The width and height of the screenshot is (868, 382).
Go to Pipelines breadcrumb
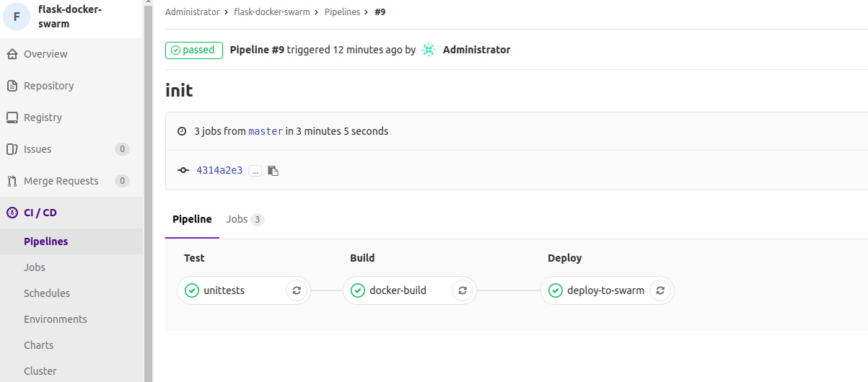tap(342, 12)
